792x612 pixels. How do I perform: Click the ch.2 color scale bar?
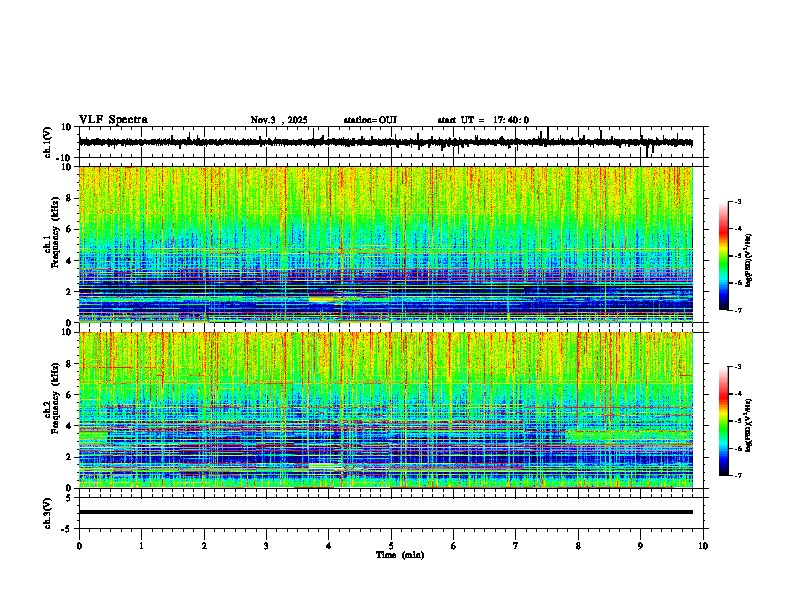point(724,421)
